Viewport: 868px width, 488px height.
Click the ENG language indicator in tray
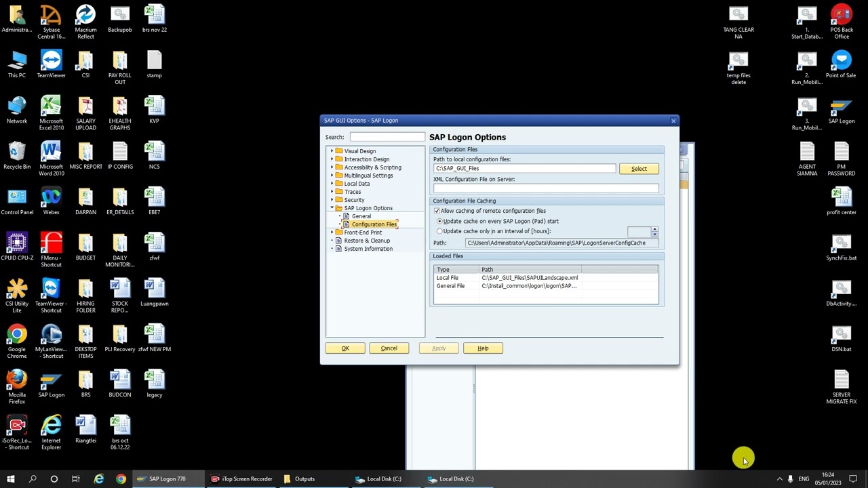coord(804,479)
